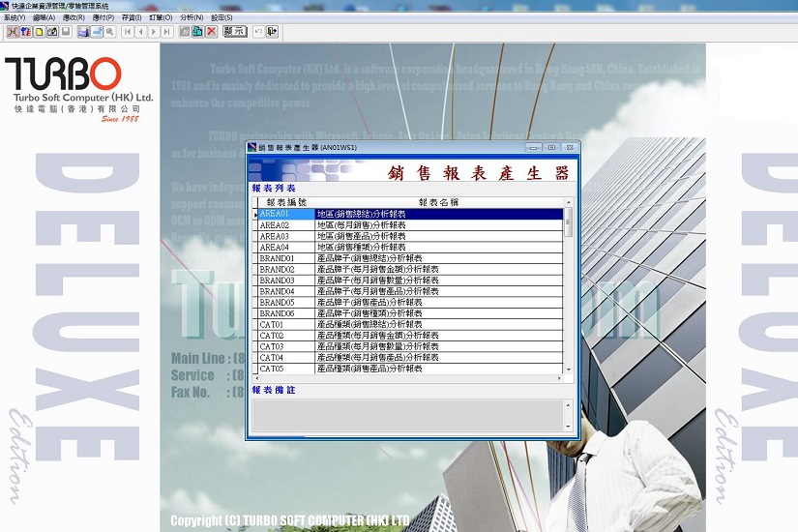Click the floppy disk save icon
The image size is (798, 532).
[66, 32]
